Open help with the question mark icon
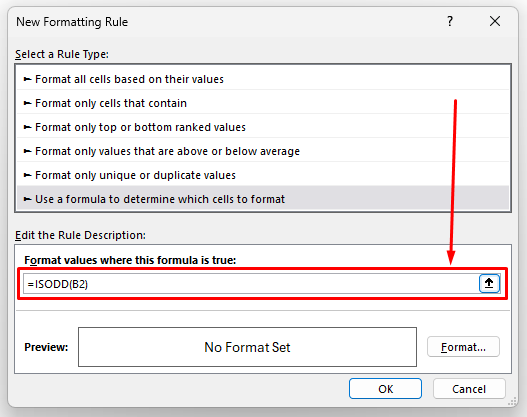527x417 pixels. [450, 22]
